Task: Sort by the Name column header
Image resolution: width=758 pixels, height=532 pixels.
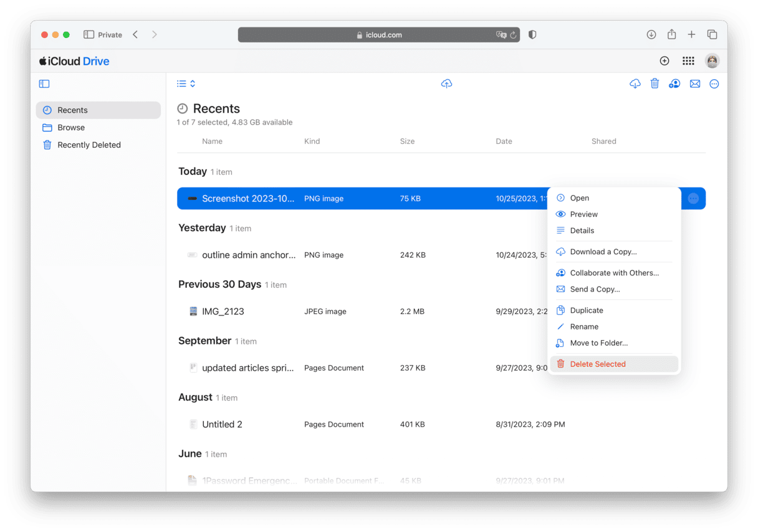Action: 212,141
